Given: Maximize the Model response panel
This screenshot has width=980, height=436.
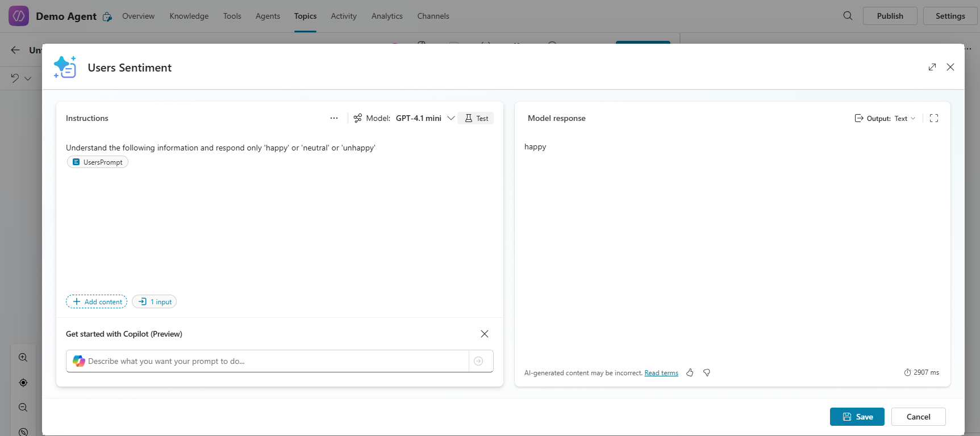Looking at the screenshot, I should (934, 118).
